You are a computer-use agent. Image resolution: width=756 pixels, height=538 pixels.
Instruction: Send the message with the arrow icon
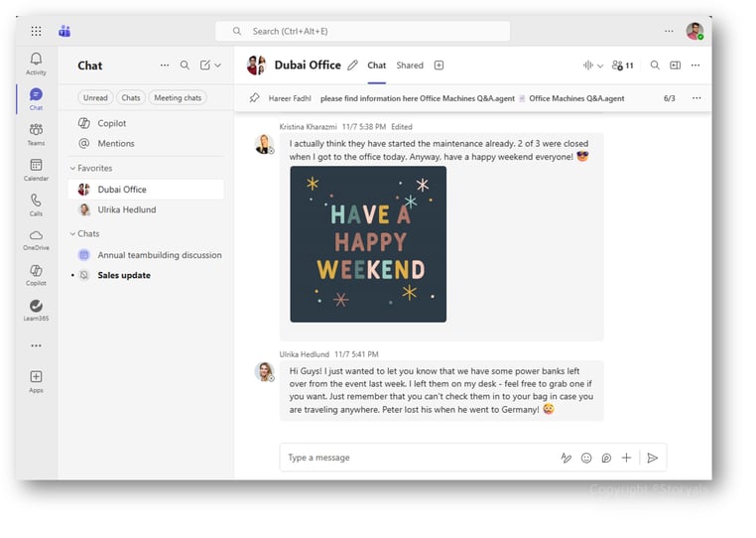pyautogui.click(x=652, y=458)
